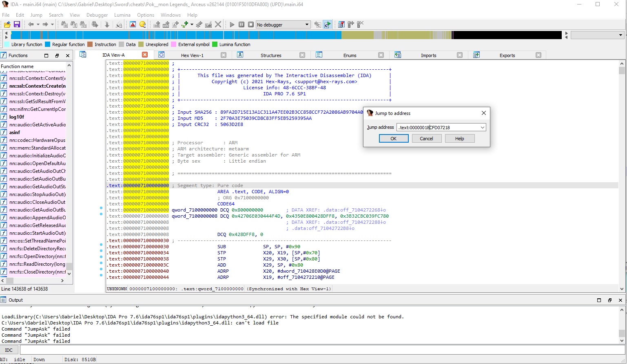Open a file with the folder toolbar icon

7,24
